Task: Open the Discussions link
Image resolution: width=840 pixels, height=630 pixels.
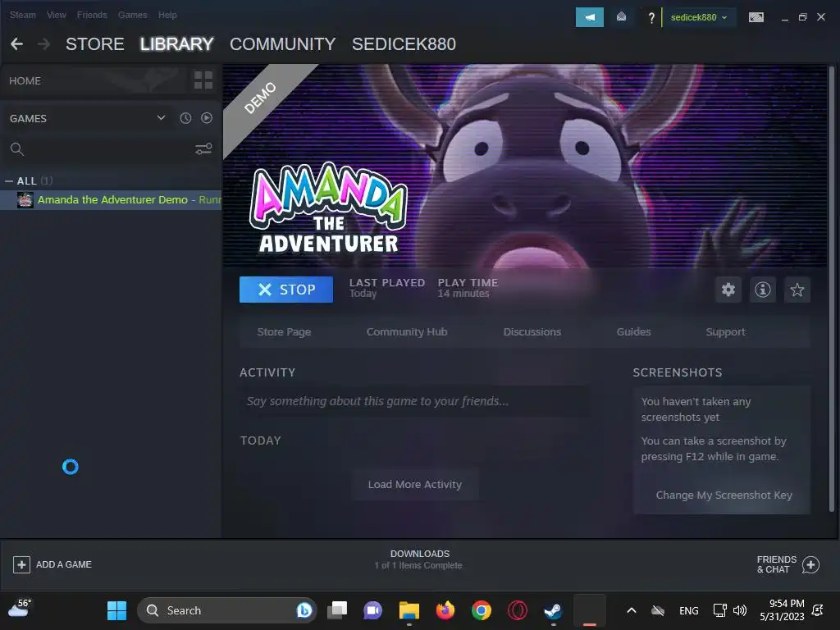Action: [x=532, y=332]
